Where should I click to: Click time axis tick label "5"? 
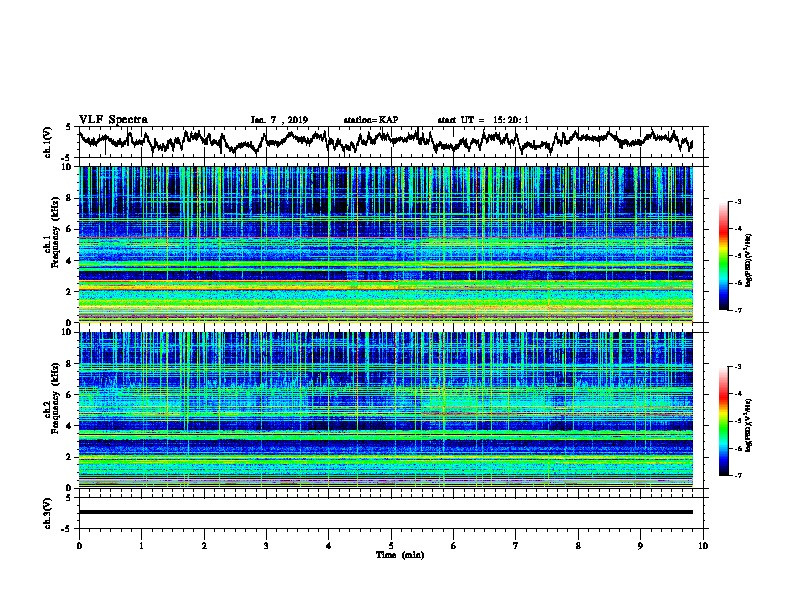[x=391, y=545]
